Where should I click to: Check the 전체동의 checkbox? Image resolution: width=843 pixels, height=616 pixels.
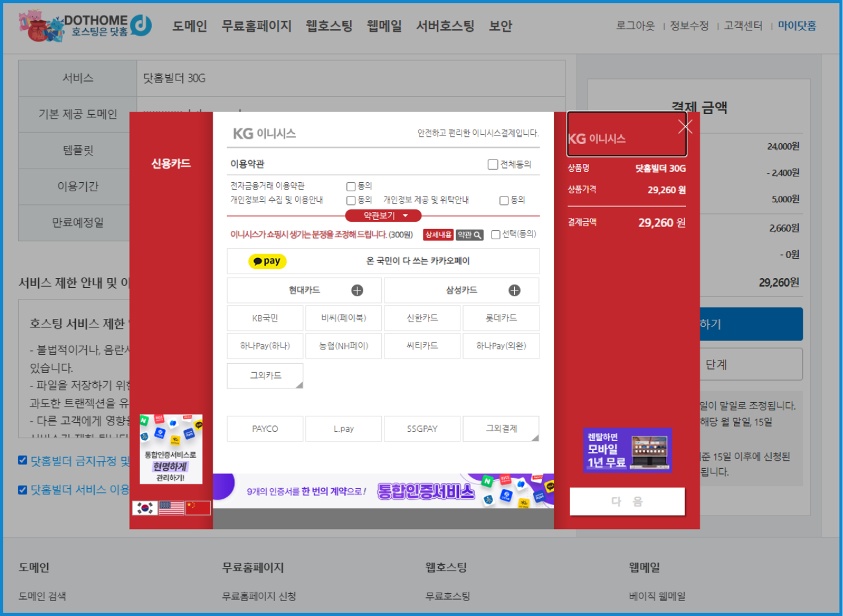(x=493, y=165)
